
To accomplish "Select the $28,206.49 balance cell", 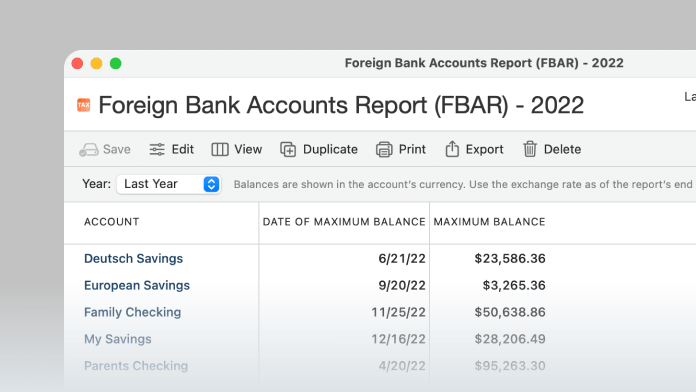I will (x=510, y=339).
